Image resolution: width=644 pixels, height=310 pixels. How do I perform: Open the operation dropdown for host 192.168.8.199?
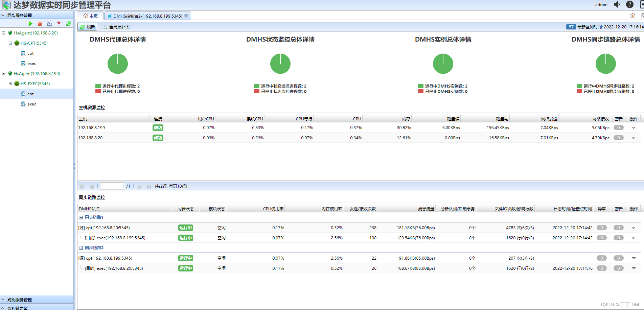(x=633, y=127)
